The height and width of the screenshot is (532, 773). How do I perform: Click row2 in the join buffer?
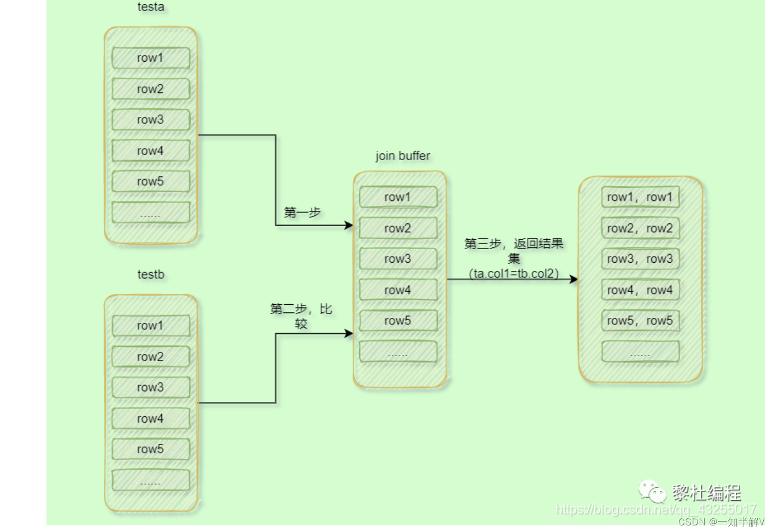[398, 228]
